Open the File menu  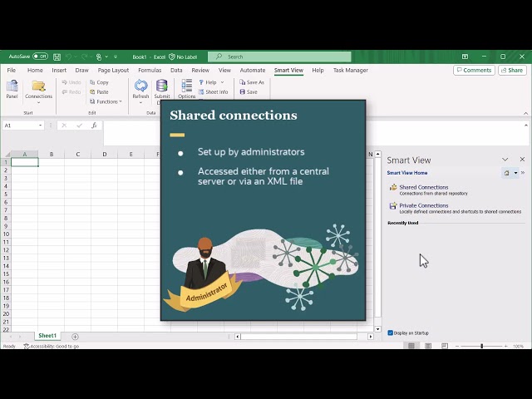11,70
